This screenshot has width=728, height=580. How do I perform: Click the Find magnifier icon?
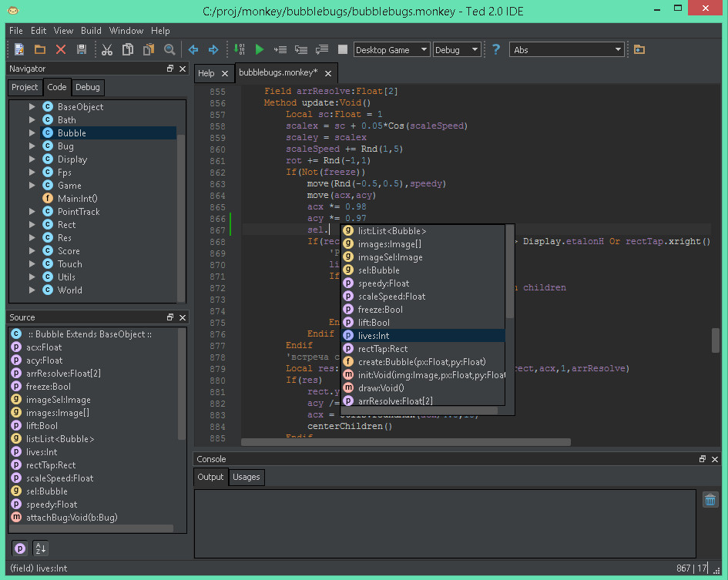[169, 50]
